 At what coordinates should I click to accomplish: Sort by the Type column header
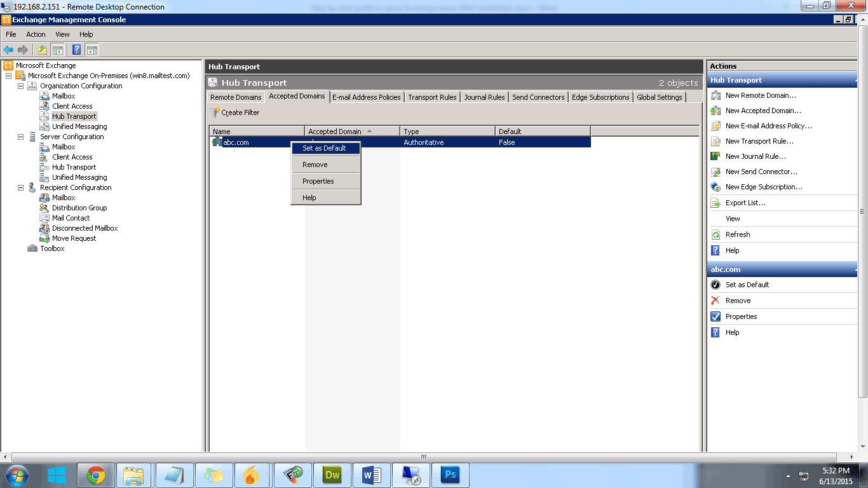(448, 132)
